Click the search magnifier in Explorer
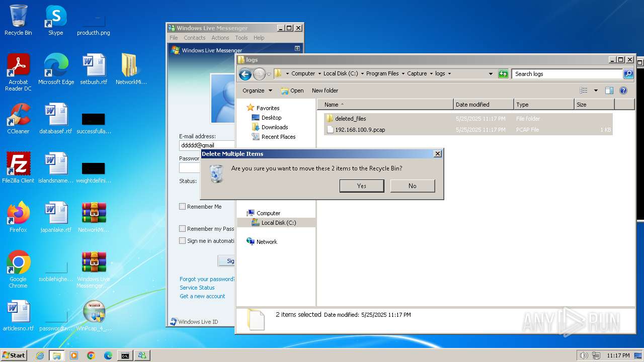The image size is (644, 362). tap(628, 74)
